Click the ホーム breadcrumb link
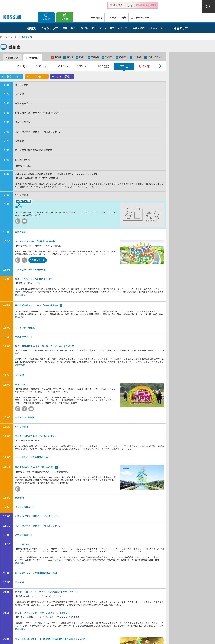 (4, 37)
